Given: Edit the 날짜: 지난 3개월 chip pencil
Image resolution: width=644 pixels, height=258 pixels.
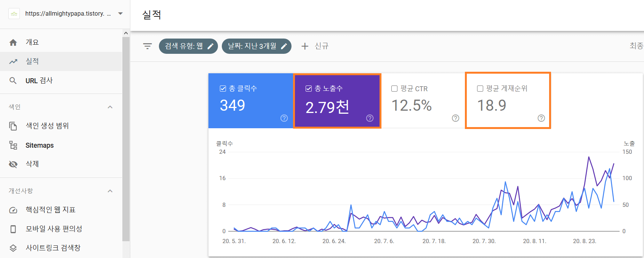Looking at the screenshot, I should click(x=284, y=46).
